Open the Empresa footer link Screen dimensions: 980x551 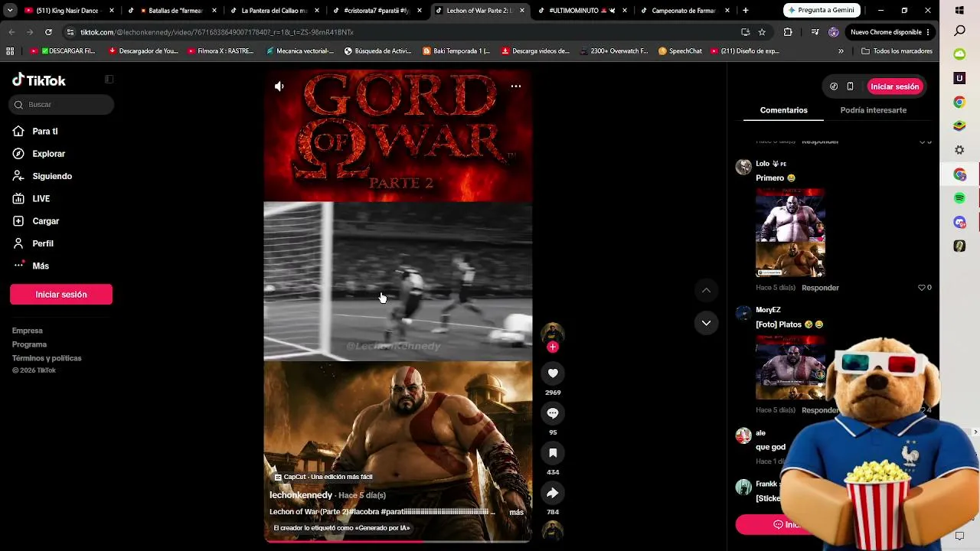(x=28, y=331)
